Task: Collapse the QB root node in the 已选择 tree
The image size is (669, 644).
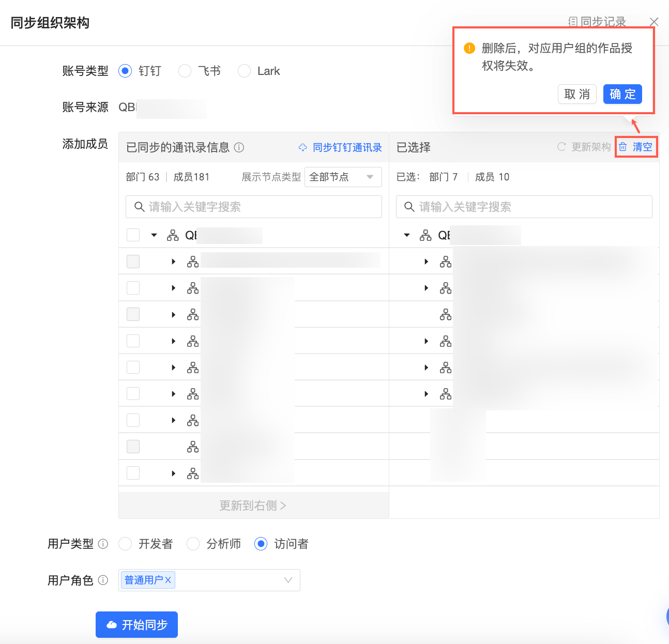Action: coord(407,235)
